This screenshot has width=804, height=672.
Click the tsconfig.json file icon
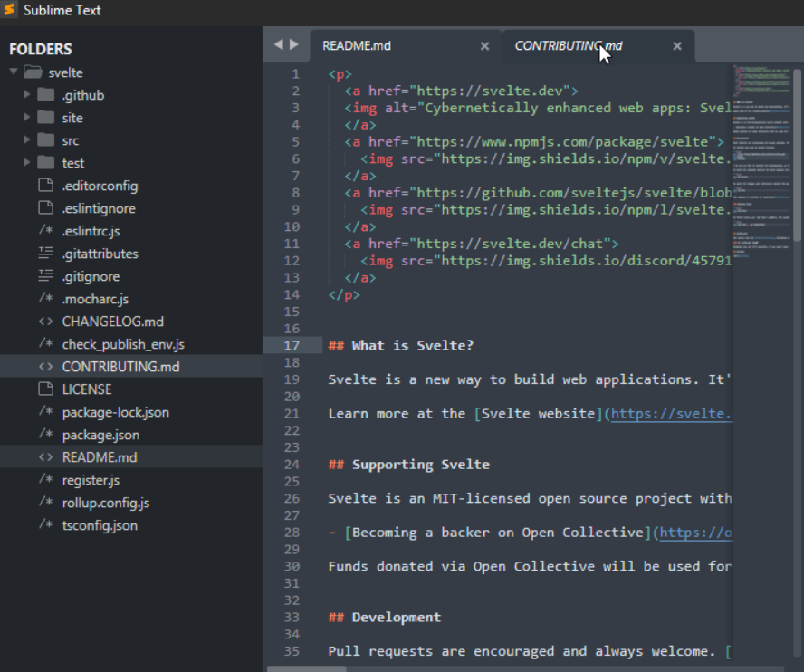[x=45, y=524]
